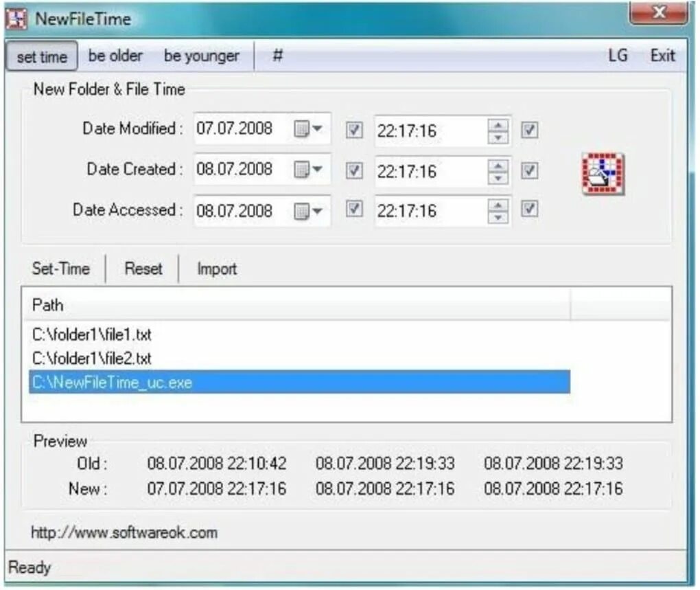Increase the Date Created time with up arrow
700x590 pixels.
[x=498, y=166]
